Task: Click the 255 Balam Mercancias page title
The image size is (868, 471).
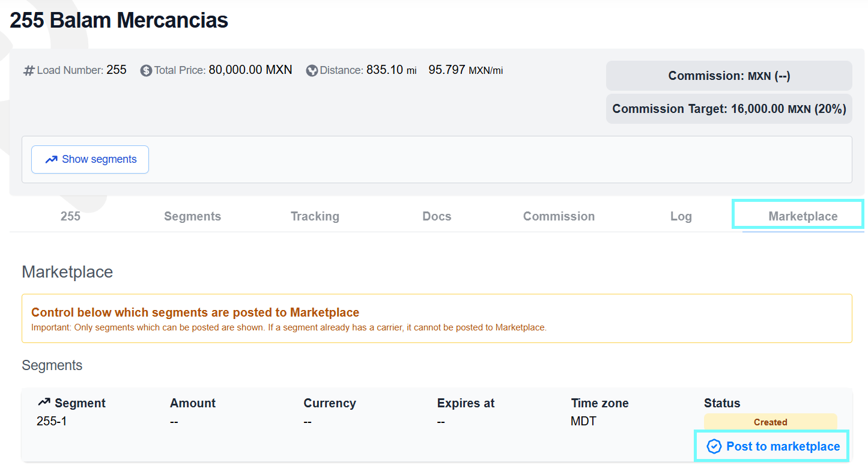Action: pyautogui.click(x=119, y=20)
